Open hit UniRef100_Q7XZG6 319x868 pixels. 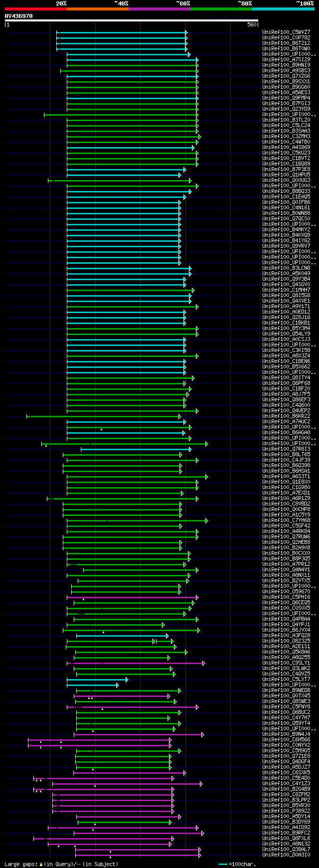(x=286, y=76)
